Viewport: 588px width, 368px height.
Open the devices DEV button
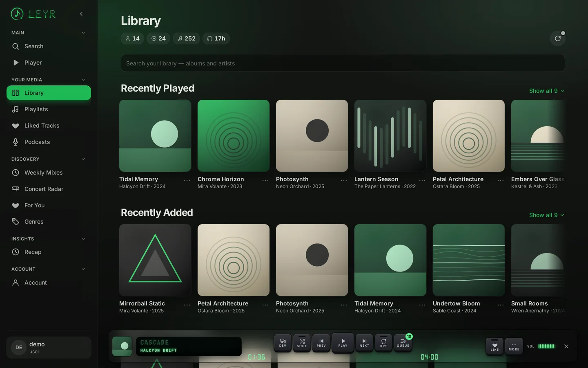pos(283,343)
